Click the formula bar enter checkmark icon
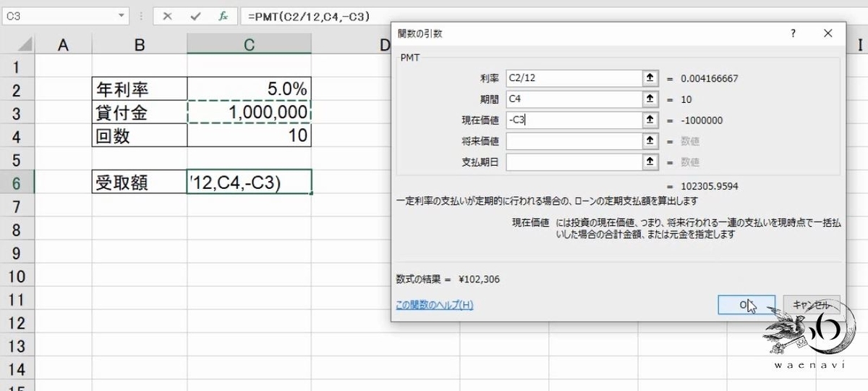This screenshot has width=868, height=391. coord(195,15)
